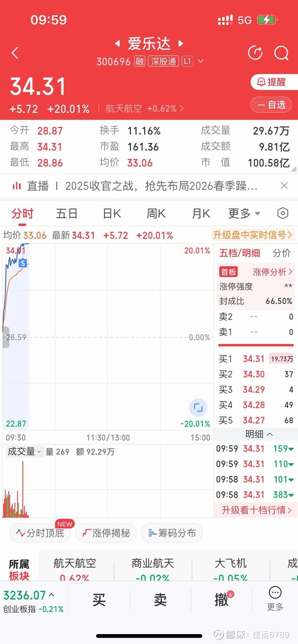Open the live broadcast bars icon

tap(17, 186)
